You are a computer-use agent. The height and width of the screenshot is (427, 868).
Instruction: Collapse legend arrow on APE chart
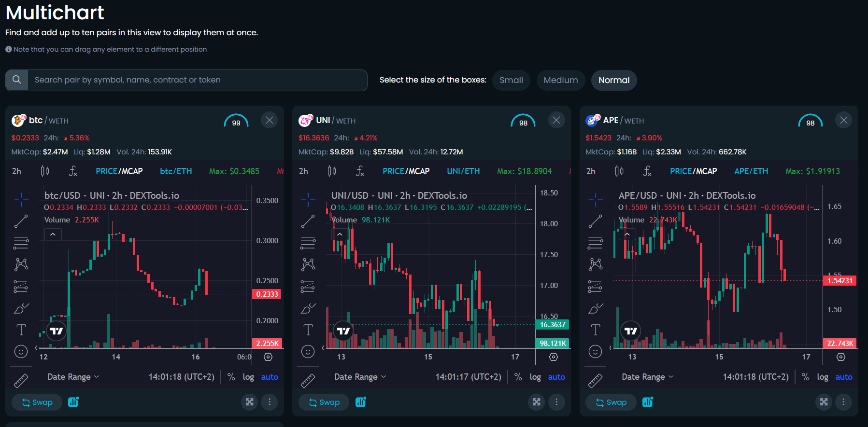[627, 234]
